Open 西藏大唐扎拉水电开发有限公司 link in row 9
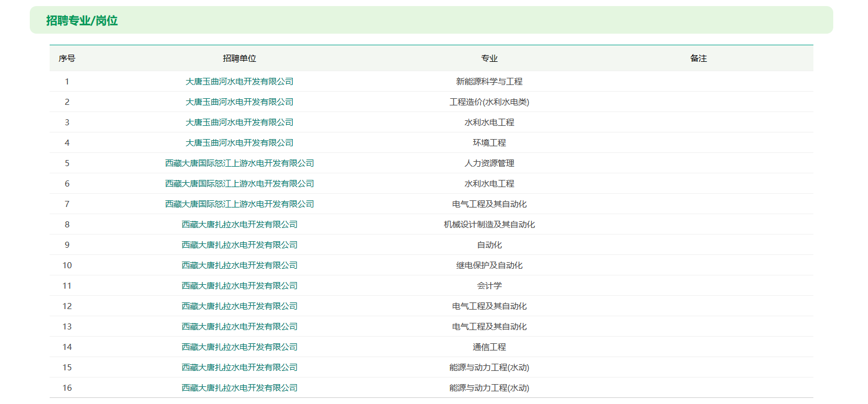Viewport: 868px width, 404px height. (x=239, y=245)
